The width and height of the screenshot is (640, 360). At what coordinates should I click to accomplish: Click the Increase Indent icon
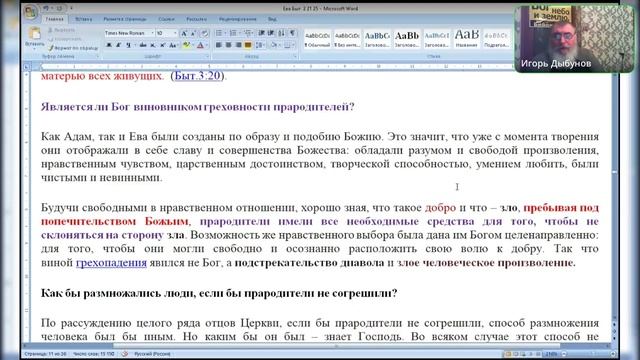pos(271,33)
